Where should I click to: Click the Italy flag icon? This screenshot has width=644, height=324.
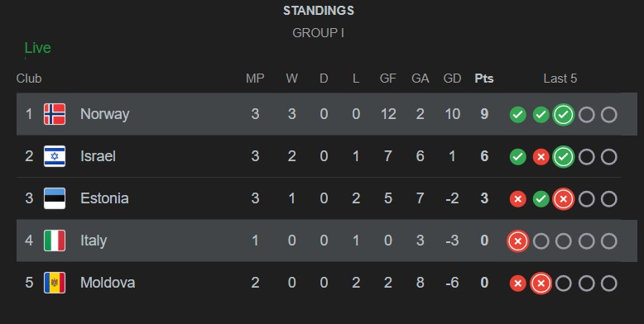click(x=55, y=241)
